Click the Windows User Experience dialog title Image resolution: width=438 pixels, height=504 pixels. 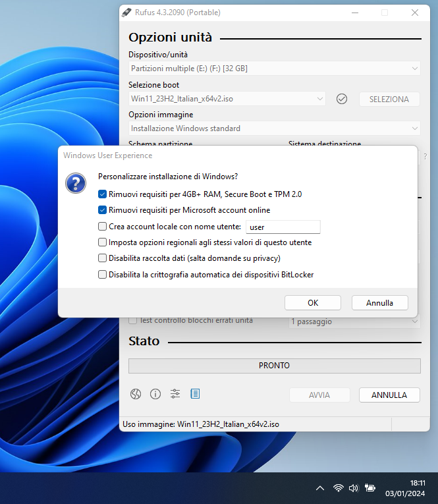[x=108, y=155]
